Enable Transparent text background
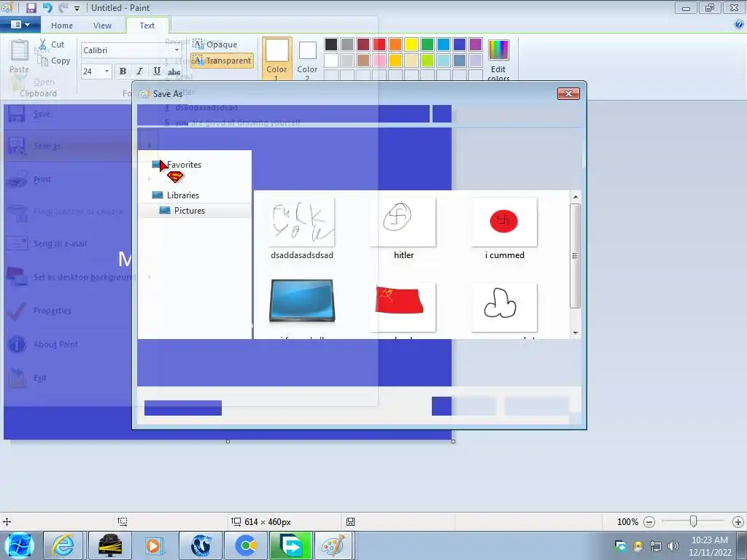747x560 pixels. [x=222, y=61]
